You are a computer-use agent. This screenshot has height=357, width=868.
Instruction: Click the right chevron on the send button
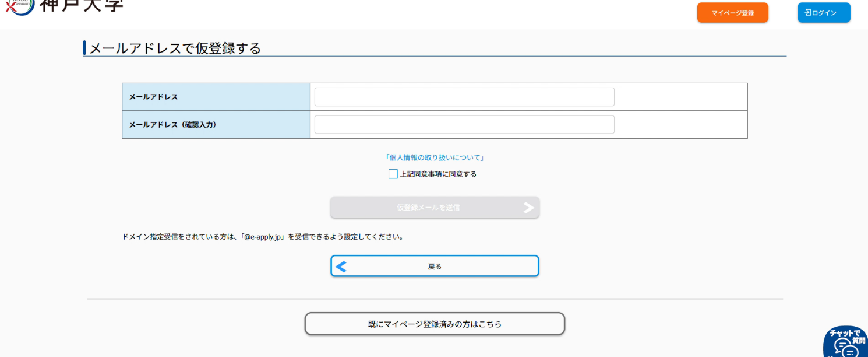[x=528, y=208]
